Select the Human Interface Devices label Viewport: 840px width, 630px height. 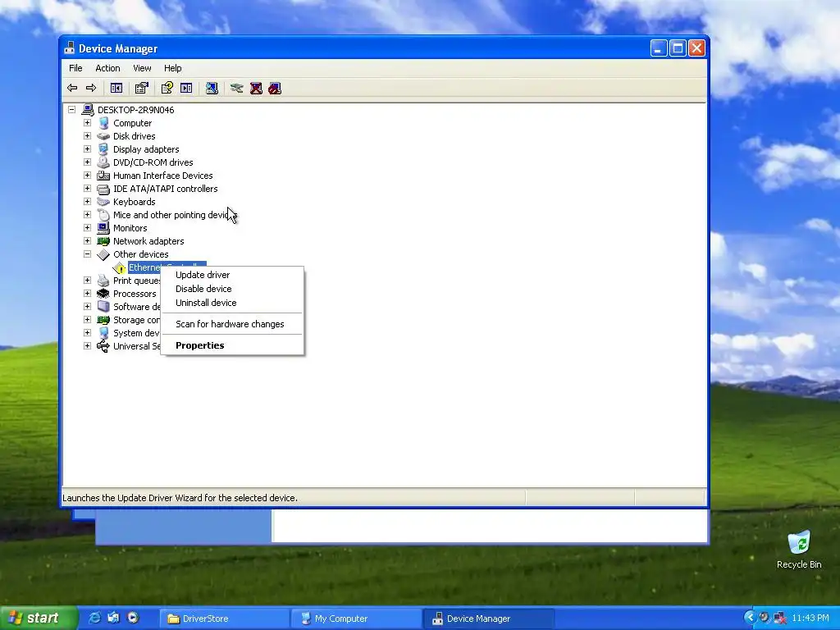(163, 176)
